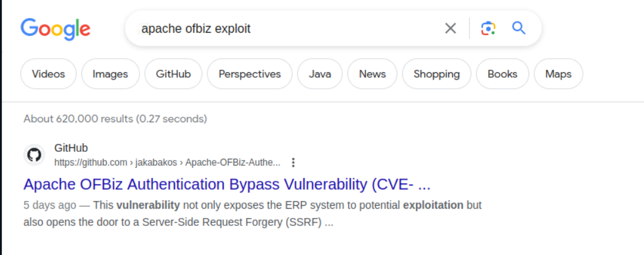Select the Perspectives filter chip

click(250, 74)
